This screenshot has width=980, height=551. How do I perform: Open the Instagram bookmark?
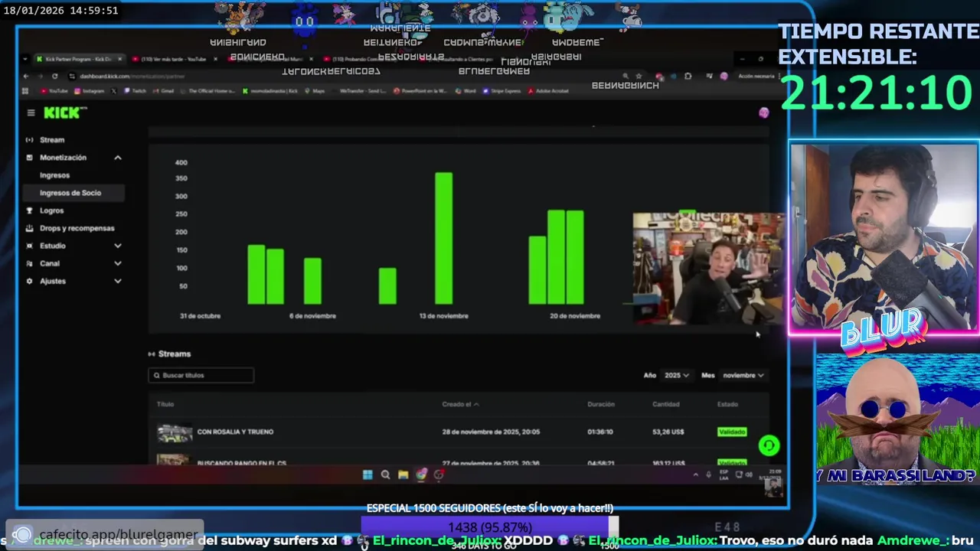point(90,90)
